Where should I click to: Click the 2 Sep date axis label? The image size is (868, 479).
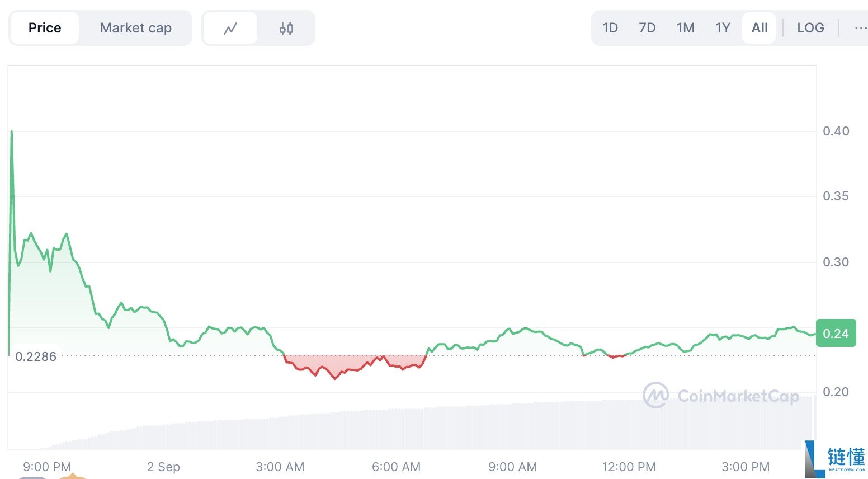163,467
